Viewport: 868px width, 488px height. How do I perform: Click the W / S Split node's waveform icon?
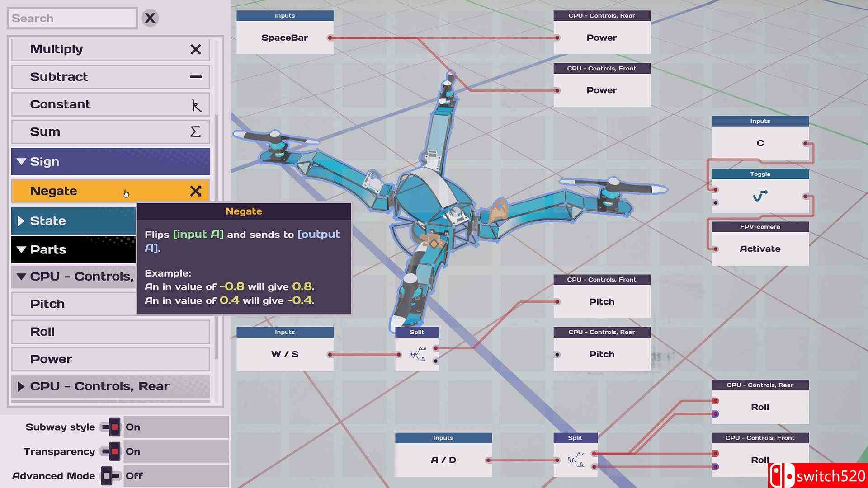click(417, 355)
